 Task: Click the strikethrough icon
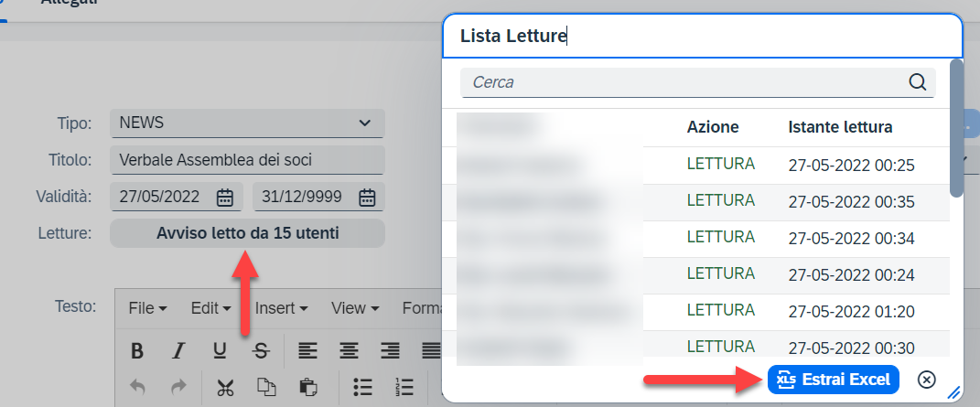[x=261, y=349]
